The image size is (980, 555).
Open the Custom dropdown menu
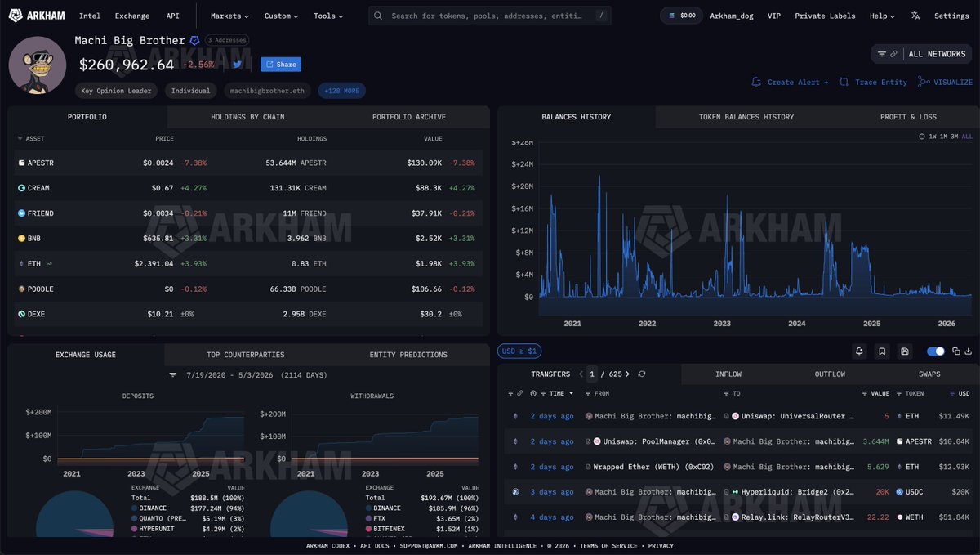click(x=282, y=16)
